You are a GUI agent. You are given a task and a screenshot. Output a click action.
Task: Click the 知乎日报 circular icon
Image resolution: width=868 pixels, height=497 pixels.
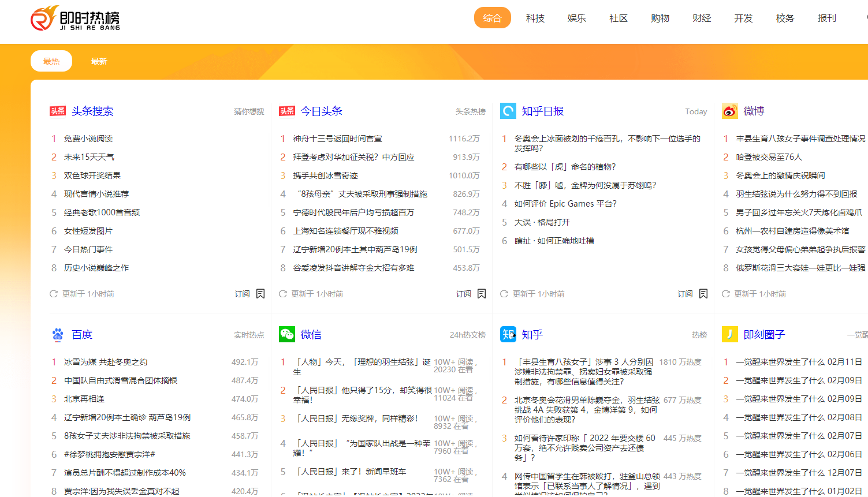pos(508,111)
